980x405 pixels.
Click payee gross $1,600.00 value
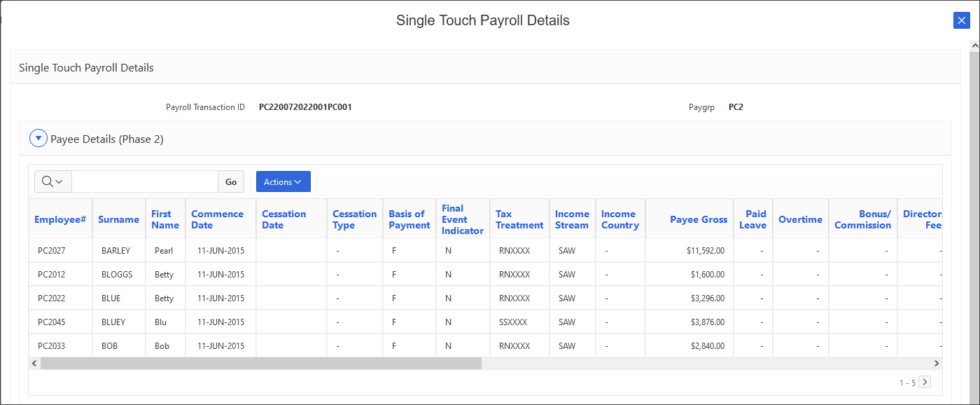point(708,274)
